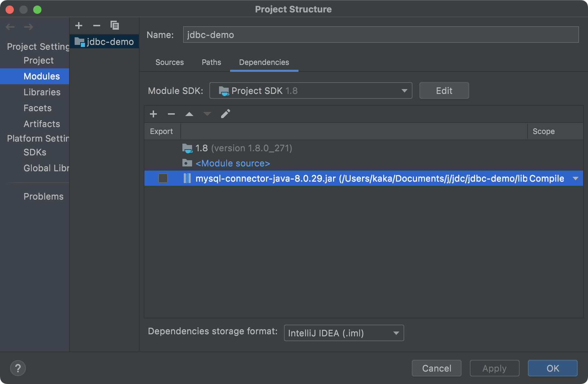Remove the selected dependency with minus icon
The image size is (588, 384).
tap(171, 114)
